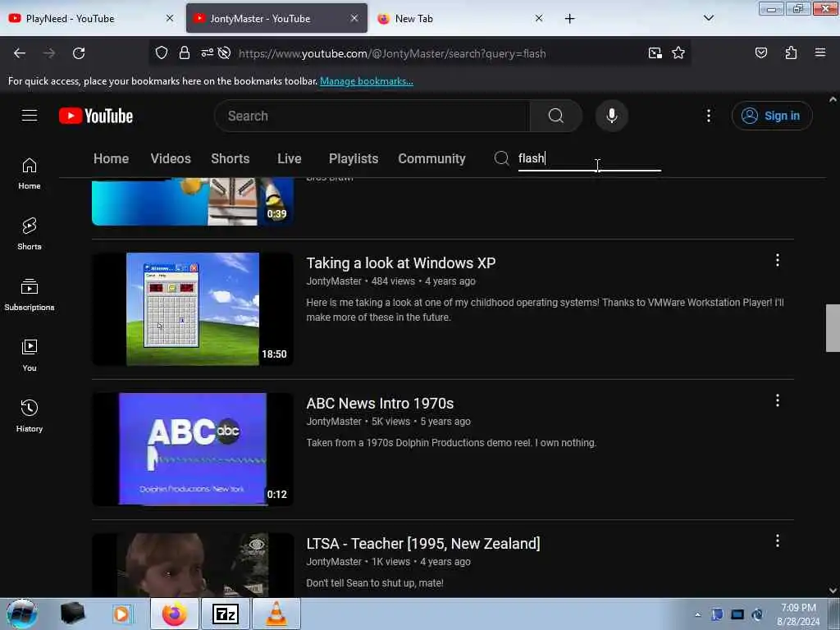The width and height of the screenshot is (840, 630).
Task: Open the options menu for ABC News video
Action: click(778, 400)
